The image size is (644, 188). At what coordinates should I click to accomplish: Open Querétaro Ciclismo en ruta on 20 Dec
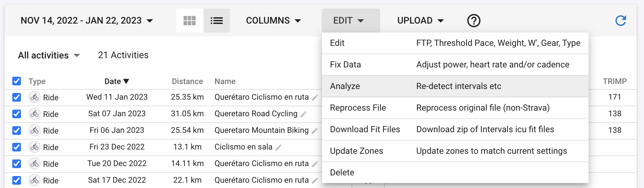[261, 163]
